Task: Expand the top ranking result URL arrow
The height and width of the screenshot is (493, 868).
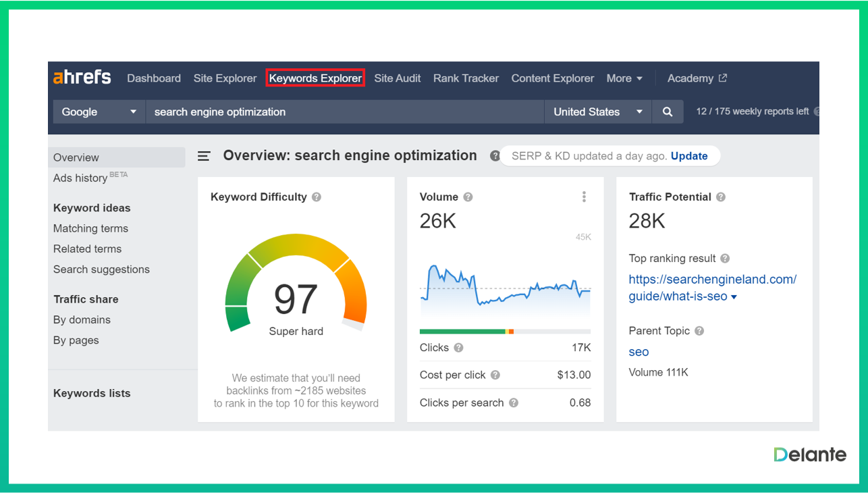Action: [734, 297]
